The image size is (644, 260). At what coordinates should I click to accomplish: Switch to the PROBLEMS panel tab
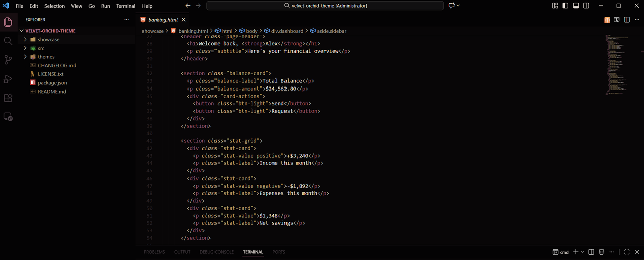[x=154, y=252]
